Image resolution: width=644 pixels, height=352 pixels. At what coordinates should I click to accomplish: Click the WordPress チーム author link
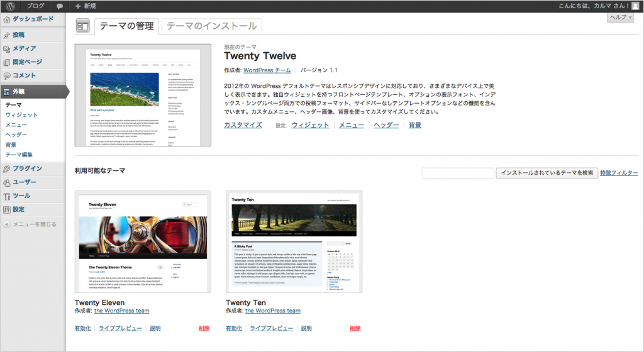coord(267,70)
